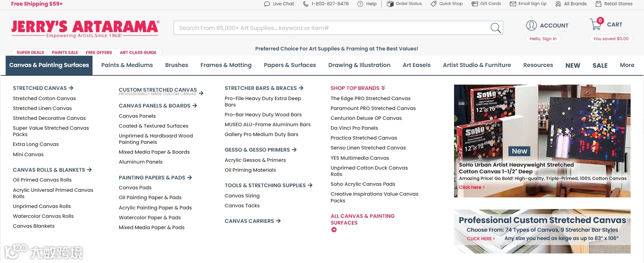Click the arrow next to Stretched Canvas heading

tap(71, 88)
